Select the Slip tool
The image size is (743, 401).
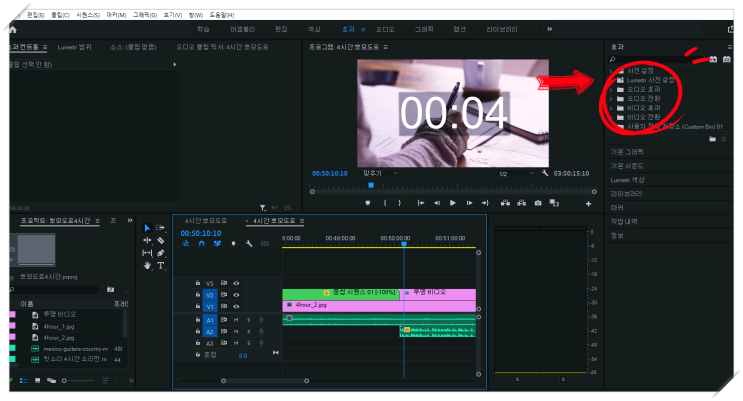147,253
